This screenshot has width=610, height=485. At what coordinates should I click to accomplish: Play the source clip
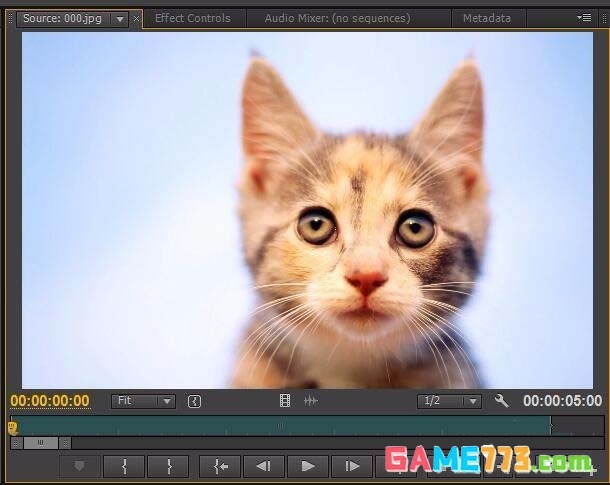coord(308,466)
